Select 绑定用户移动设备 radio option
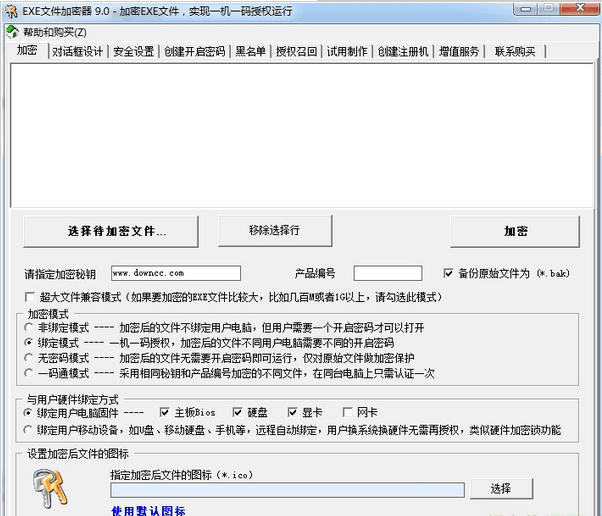 tap(28, 430)
